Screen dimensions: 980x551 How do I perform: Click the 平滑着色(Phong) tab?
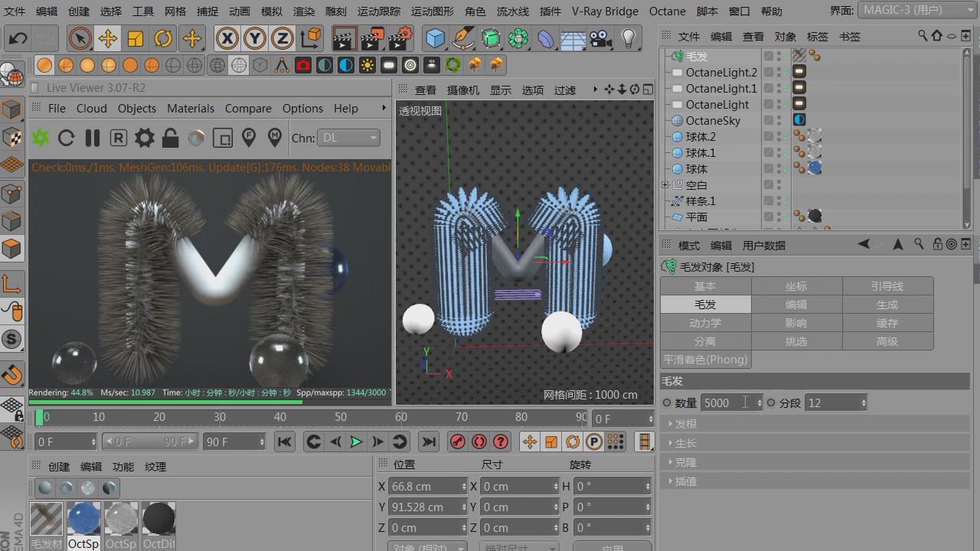coord(705,360)
